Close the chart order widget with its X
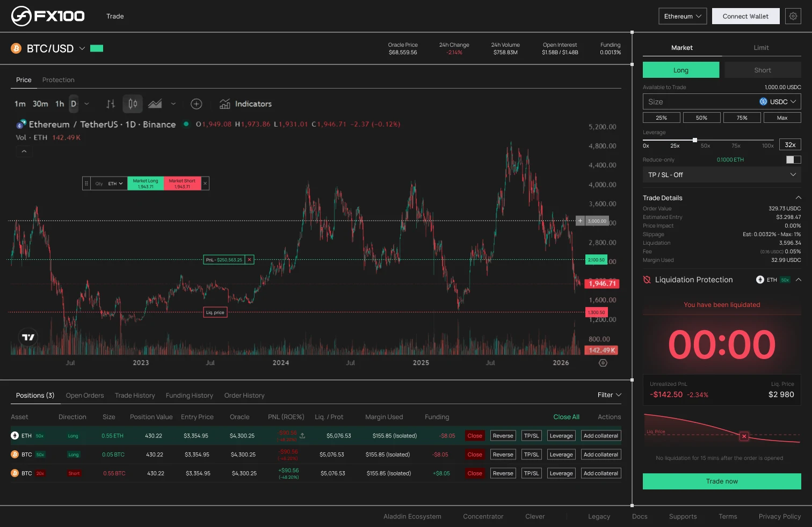812x527 pixels. 205,184
